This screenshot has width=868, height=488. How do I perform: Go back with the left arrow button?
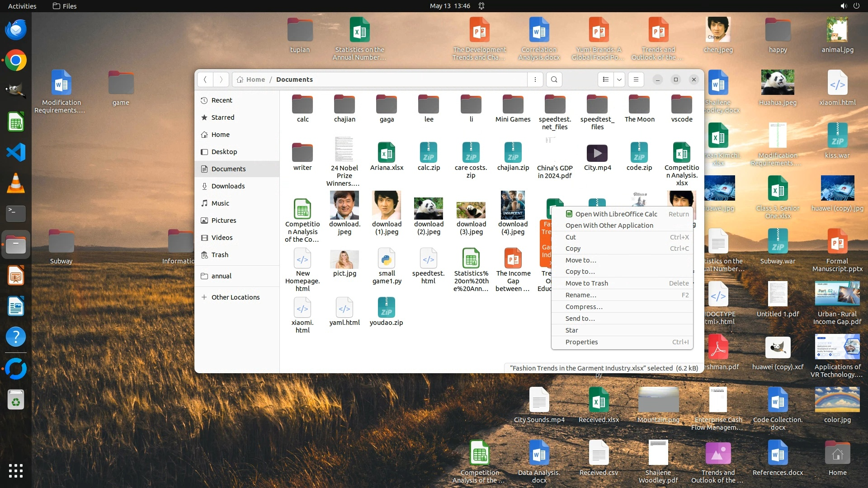(205, 80)
